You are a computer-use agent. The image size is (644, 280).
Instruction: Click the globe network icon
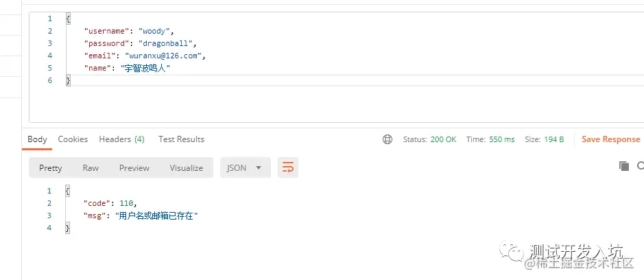(387, 139)
